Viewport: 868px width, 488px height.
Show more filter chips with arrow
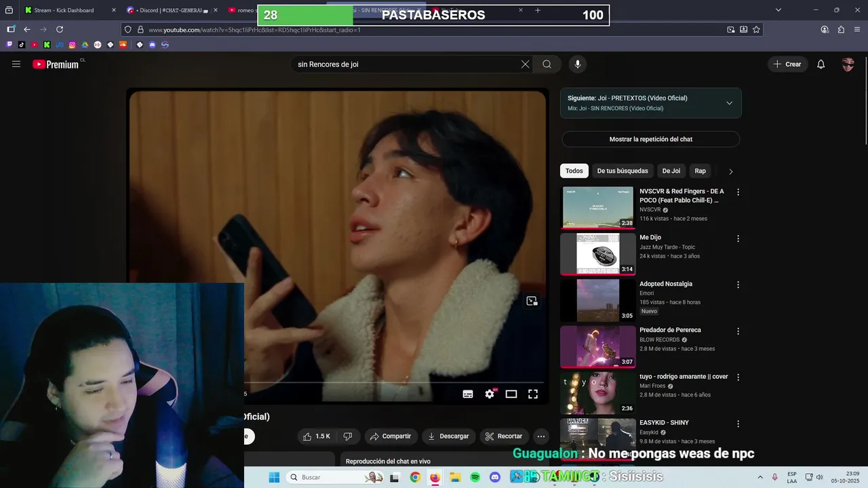click(x=730, y=171)
